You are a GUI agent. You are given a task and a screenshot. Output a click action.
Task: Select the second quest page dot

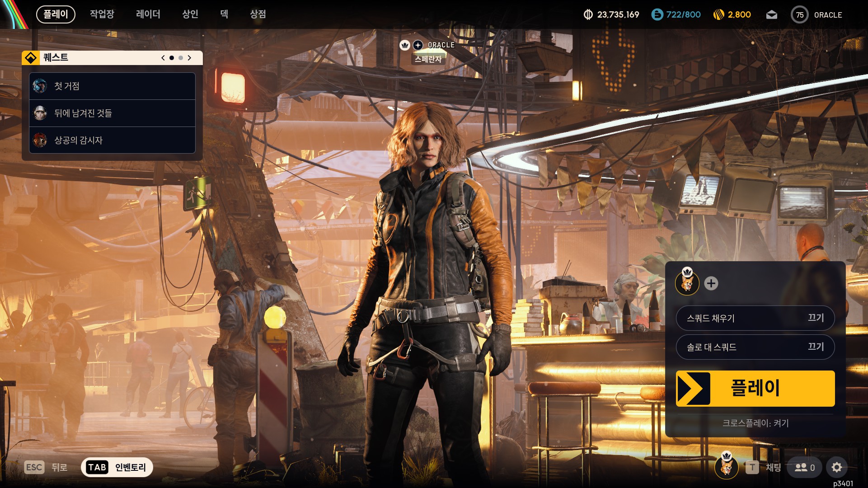click(x=181, y=58)
